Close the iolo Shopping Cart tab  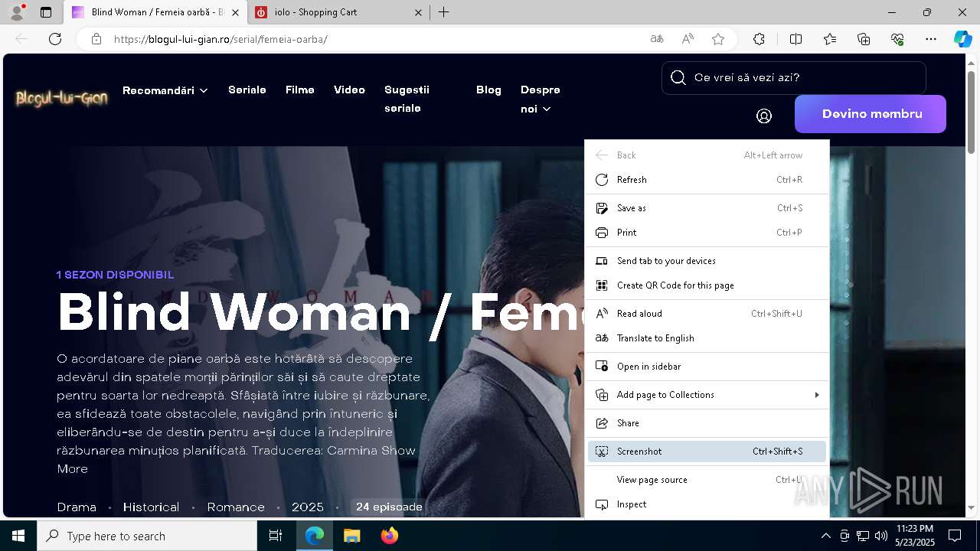(419, 12)
